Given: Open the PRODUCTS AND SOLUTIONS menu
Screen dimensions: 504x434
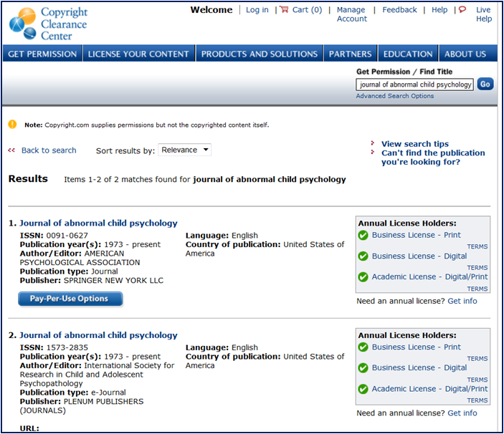Looking at the screenshot, I should (x=259, y=54).
